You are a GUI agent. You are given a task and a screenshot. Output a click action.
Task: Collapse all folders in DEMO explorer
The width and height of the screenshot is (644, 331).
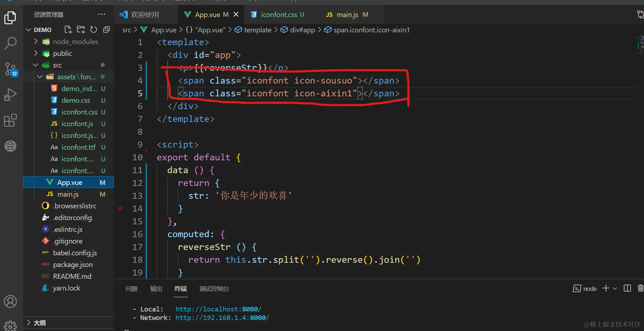click(x=106, y=30)
